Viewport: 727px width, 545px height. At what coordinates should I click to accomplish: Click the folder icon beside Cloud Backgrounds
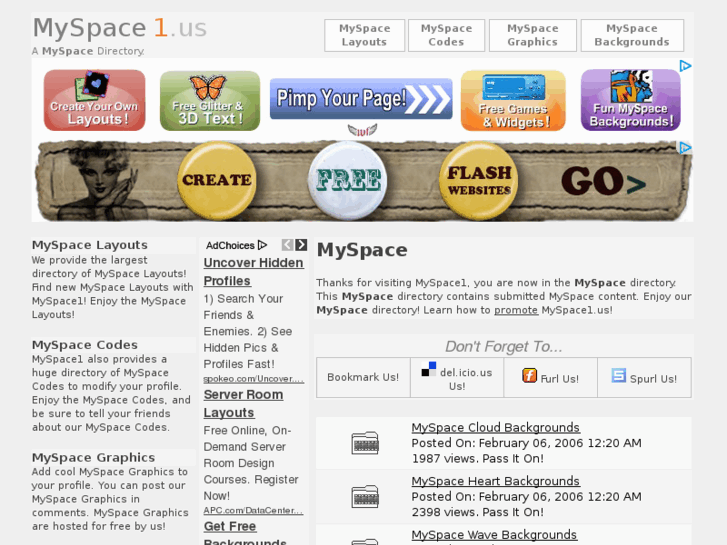coord(365,442)
